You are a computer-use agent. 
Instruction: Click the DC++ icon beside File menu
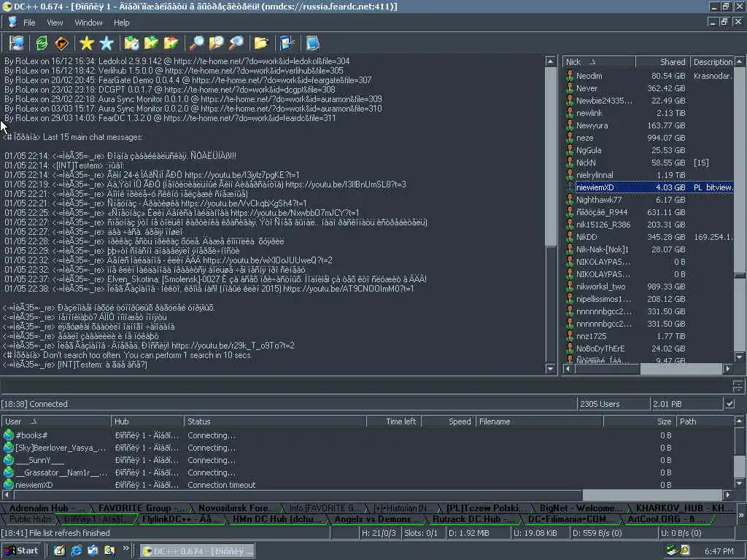pyautogui.click(x=12, y=22)
